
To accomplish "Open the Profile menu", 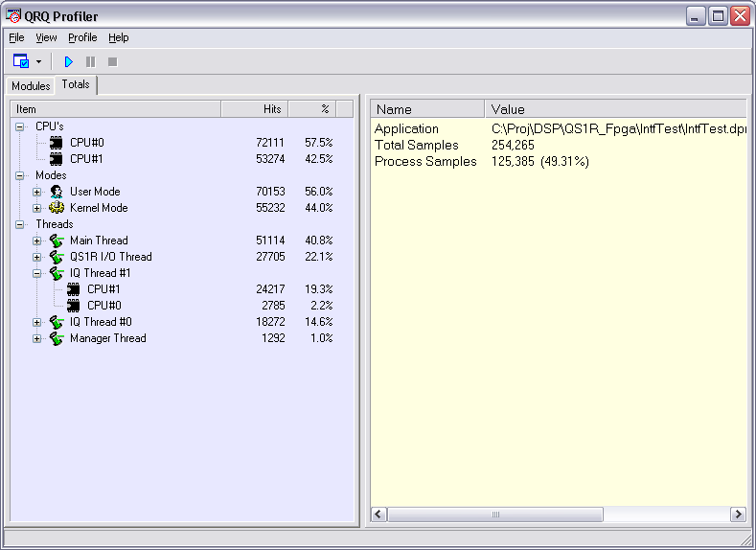I will 82,37.
